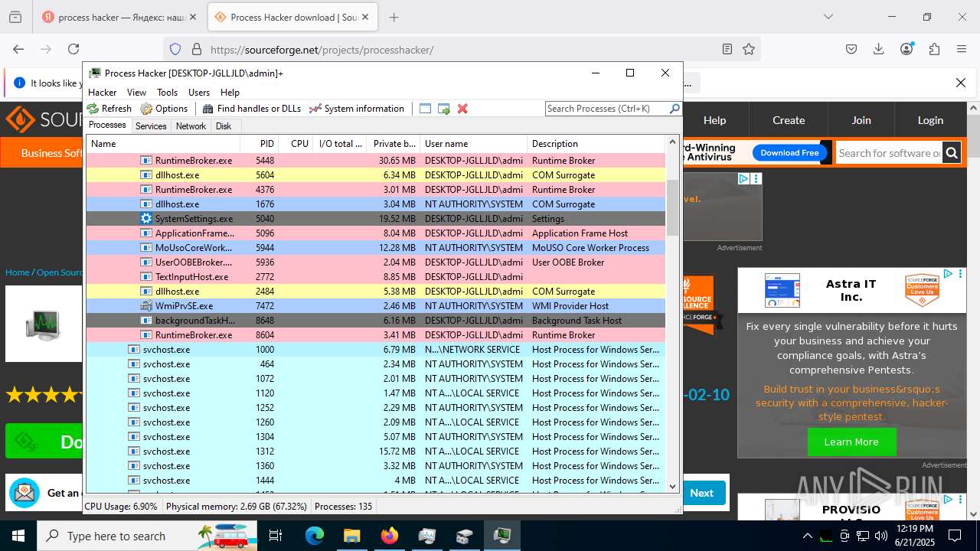Open the Hacker menu

(103, 92)
